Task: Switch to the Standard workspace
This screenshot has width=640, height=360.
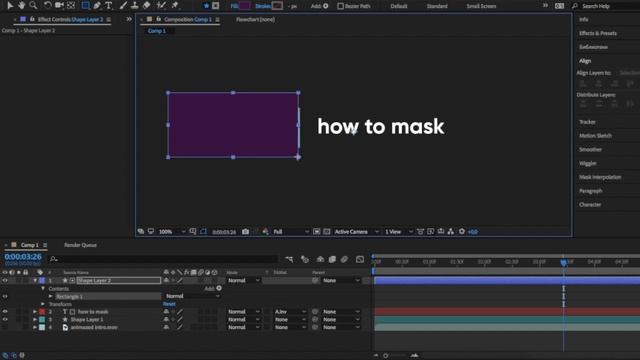Action: click(437, 6)
